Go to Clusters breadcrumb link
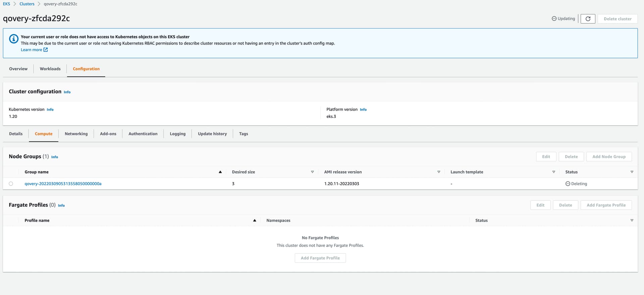Image resolution: width=644 pixels, height=295 pixels. pyautogui.click(x=27, y=4)
